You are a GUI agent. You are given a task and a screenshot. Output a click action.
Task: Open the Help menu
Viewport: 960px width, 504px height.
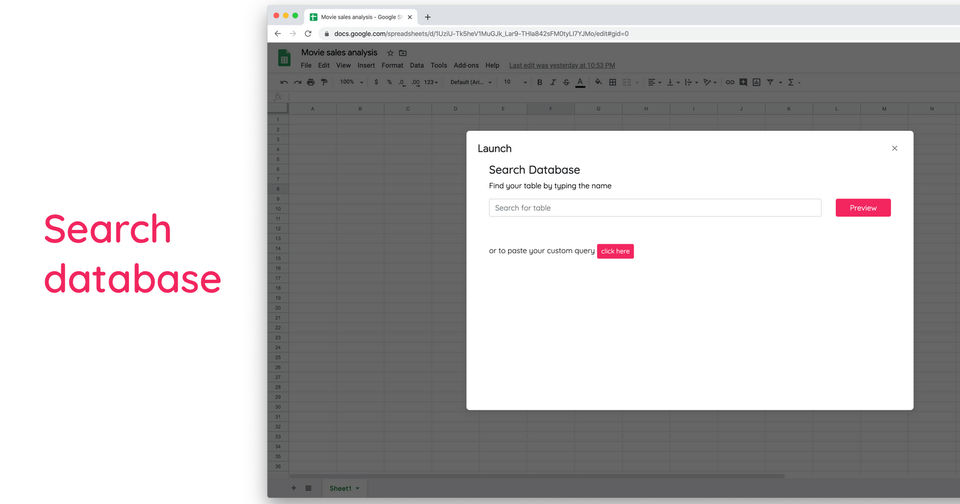[x=492, y=66]
